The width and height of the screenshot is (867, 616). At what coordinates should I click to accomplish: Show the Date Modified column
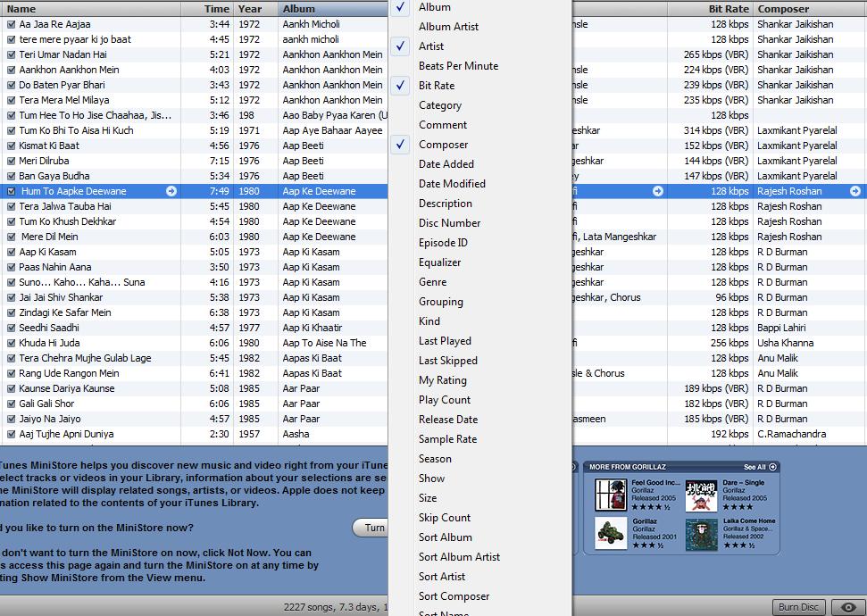480,184
